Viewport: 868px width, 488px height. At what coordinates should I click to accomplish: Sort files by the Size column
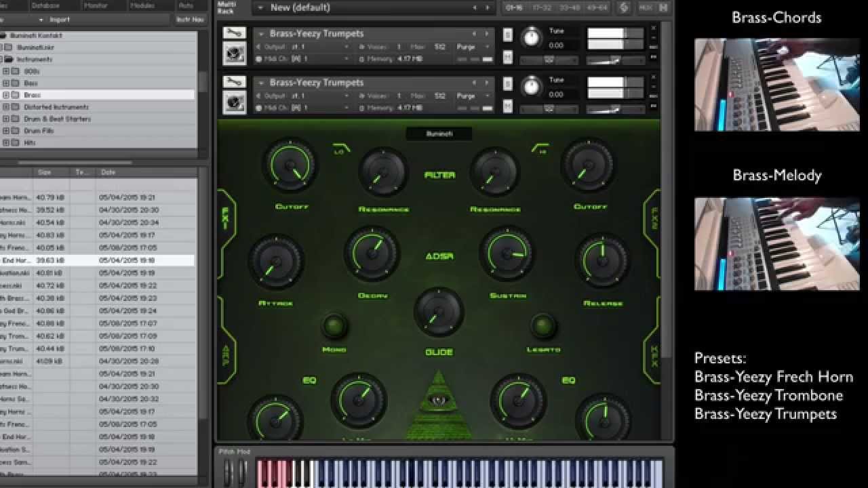pyautogui.click(x=52, y=173)
